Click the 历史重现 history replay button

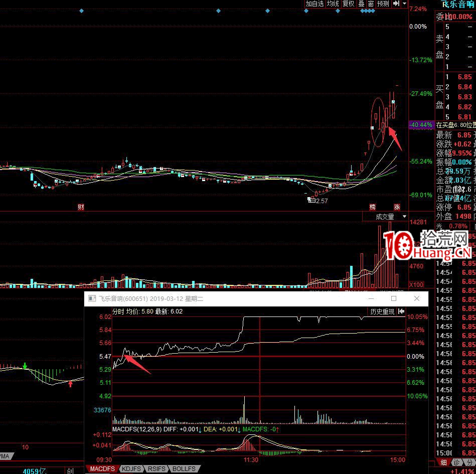click(x=382, y=311)
